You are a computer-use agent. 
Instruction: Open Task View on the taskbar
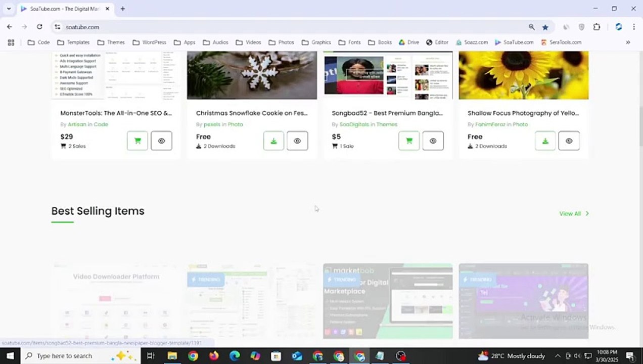[151, 356]
